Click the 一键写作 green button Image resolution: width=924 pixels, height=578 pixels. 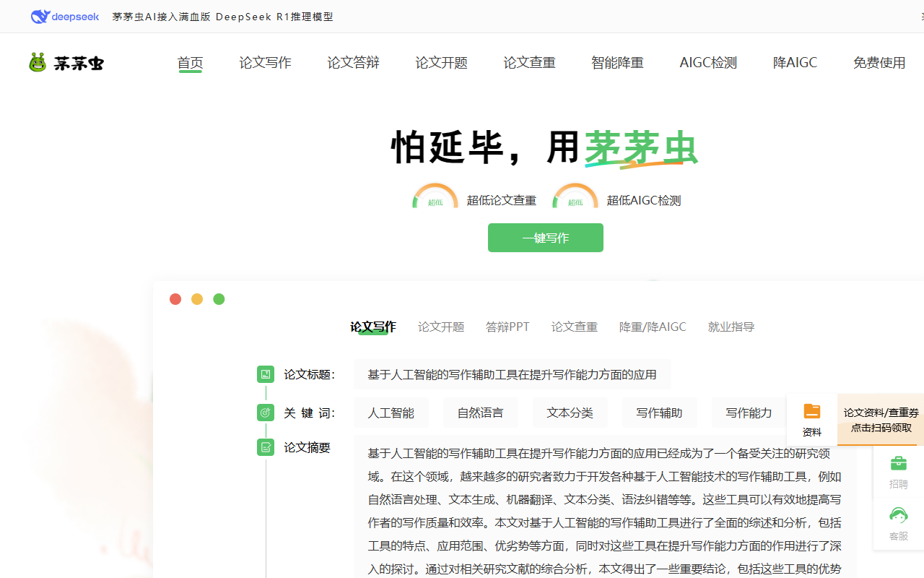pyautogui.click(x=546, y=238)
